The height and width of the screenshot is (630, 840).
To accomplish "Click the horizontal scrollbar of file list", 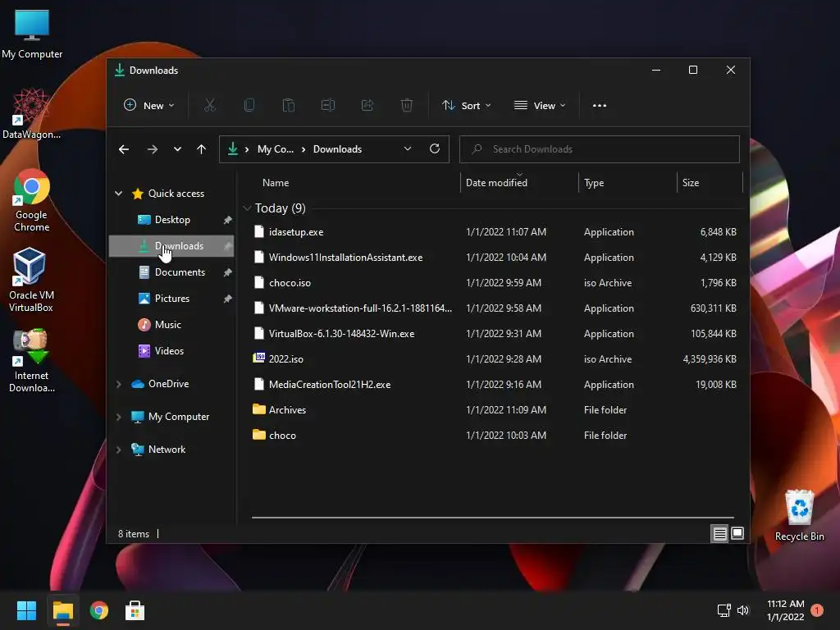I will tap(493, 518).
